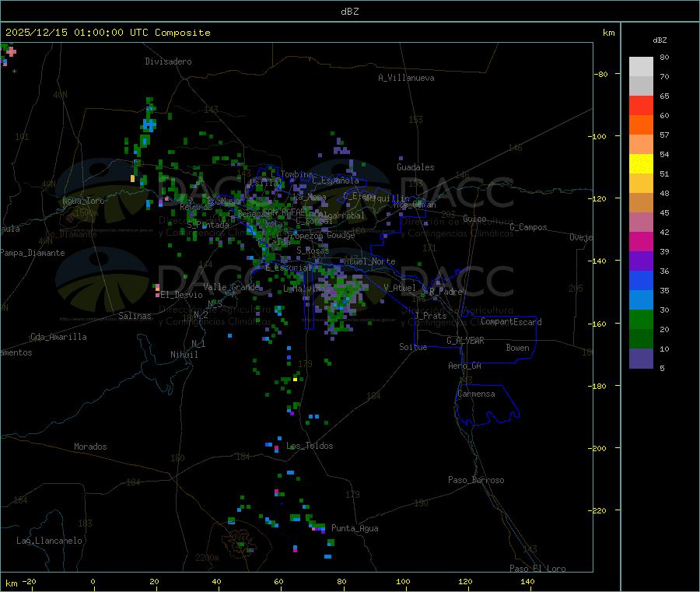700x592 pixels.
Task: Click the dBZ title at top
Action: point(349,12)
